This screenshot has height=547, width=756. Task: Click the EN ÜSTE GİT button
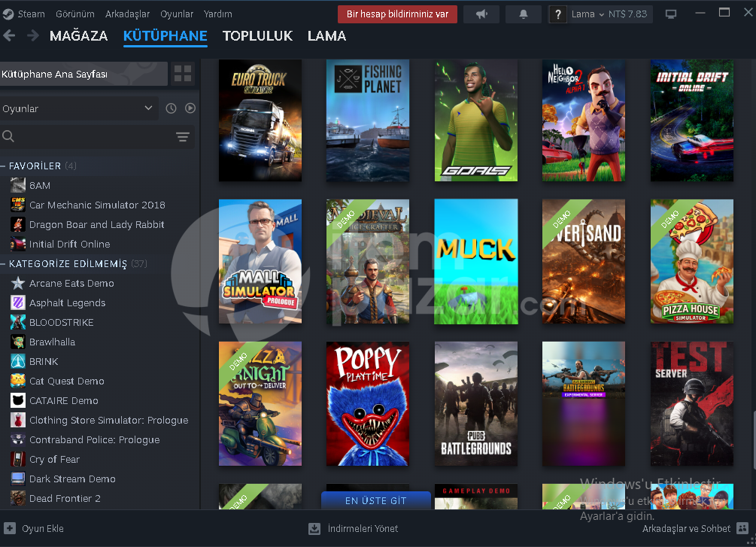click(375, 500)
